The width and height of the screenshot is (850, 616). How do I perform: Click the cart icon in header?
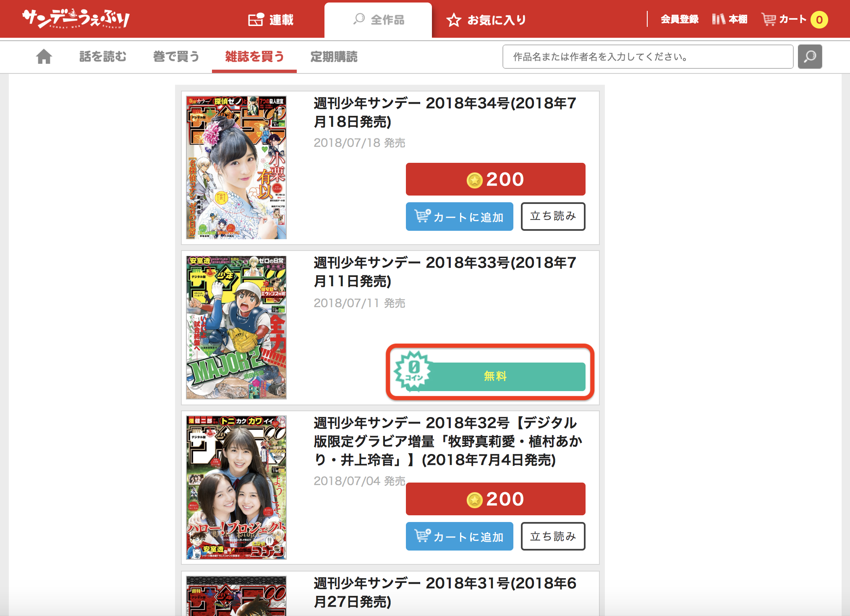pyautogui.click(x=769, y=19)
